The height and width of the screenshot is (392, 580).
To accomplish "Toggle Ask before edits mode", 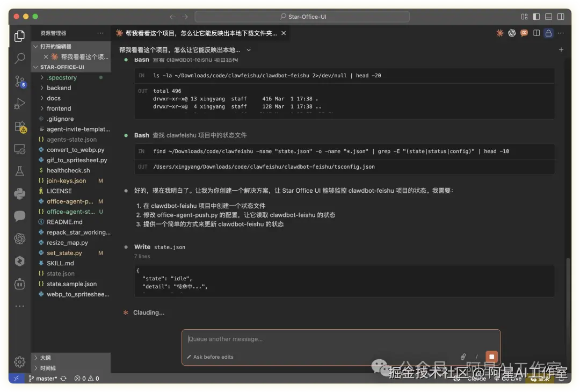I will [x=210, y=357].
